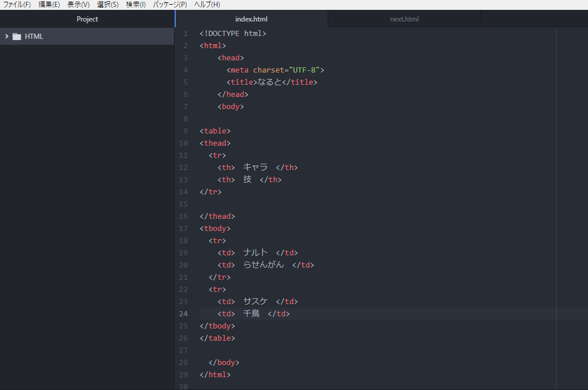Open the パッケージ(P) menu
This screenshot has height=390, width=588.
pos(170,5)
